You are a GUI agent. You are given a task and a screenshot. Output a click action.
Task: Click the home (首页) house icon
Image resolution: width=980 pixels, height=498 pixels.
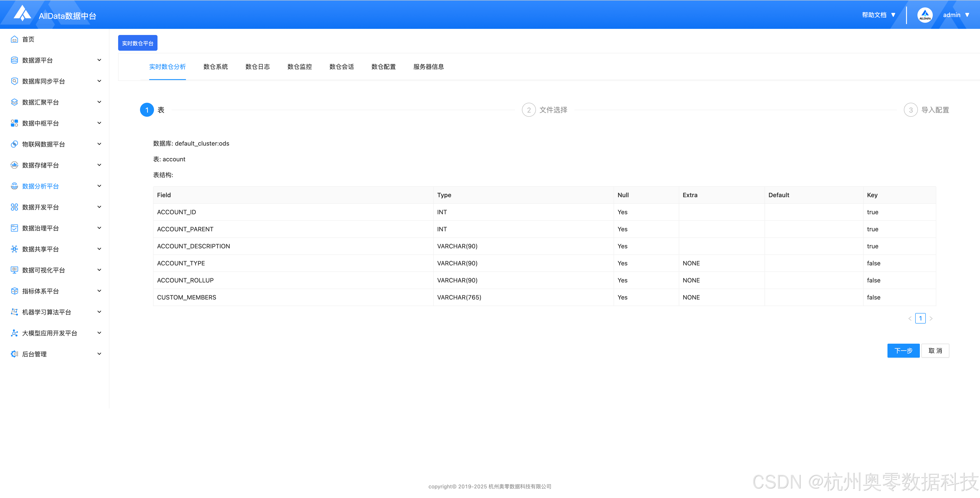(x=14, y=39)
